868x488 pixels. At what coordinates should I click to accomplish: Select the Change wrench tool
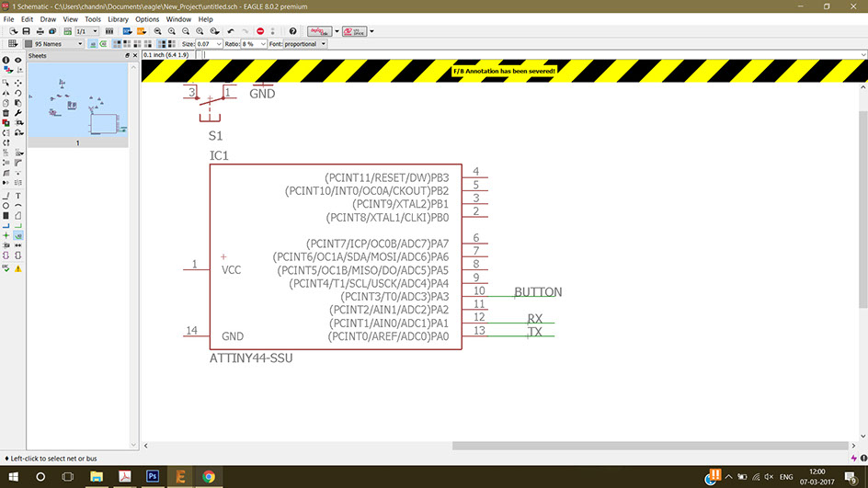click(18, 113)
